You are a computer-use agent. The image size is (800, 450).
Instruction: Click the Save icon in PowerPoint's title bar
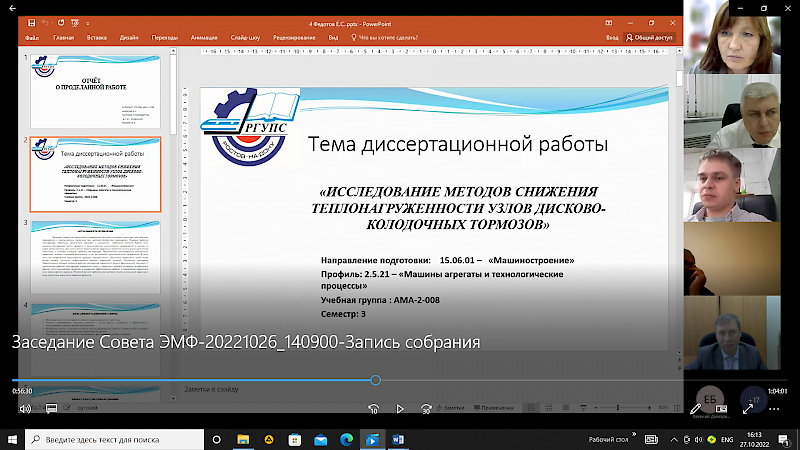pos(33,21)
